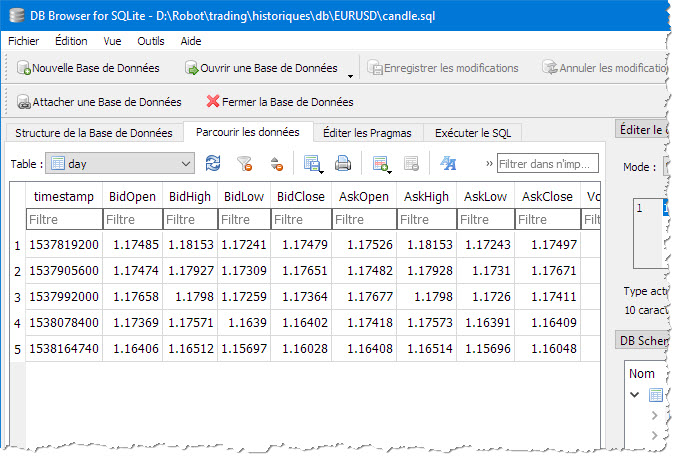675x456 pixels.
Task: Print the table data icon
Action: [343, 164]
